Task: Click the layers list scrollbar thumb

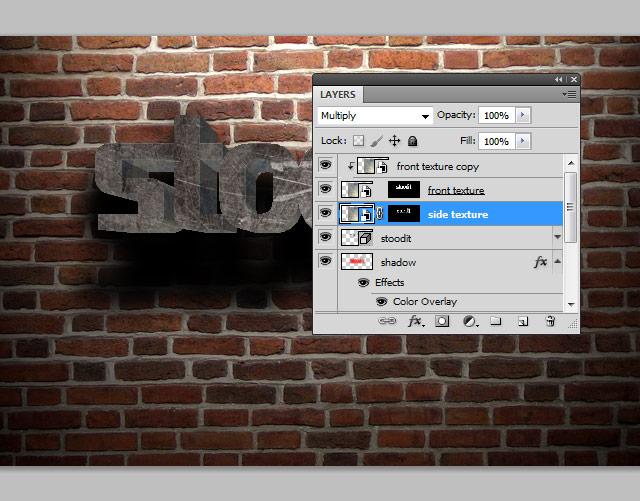Action: coord(570,207)
